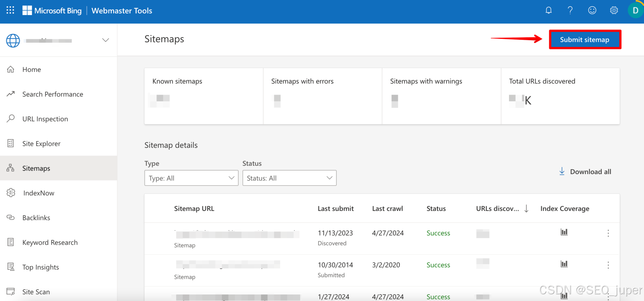The image size is (644, 301).
Task: Click the 11/13/2023 last submit date
Action: click(x=335, y=233)
